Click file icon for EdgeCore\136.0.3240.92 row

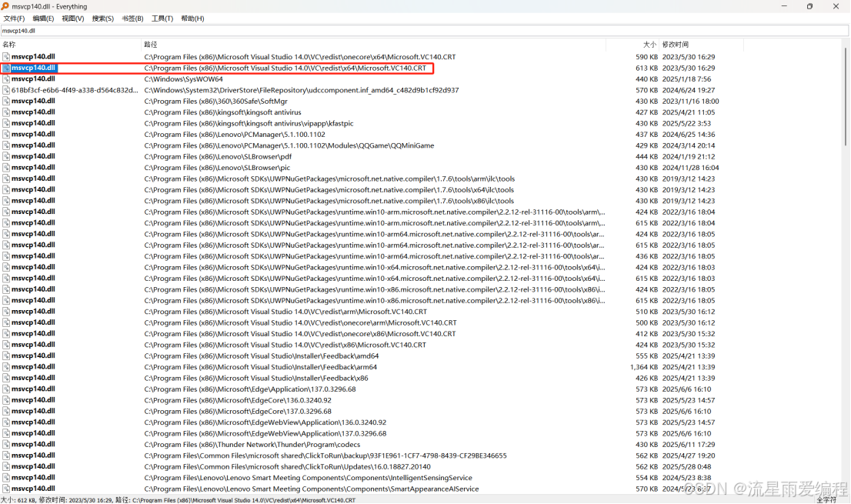6,400
